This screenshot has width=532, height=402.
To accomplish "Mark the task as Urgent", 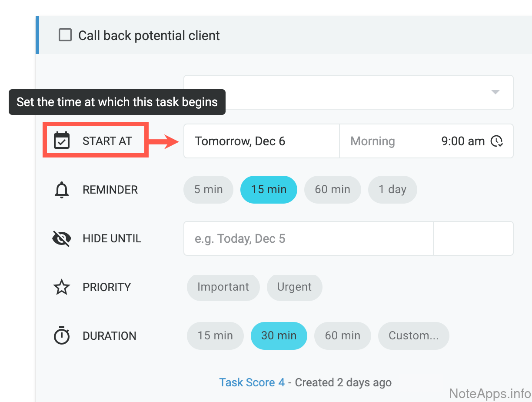I will click(294, 287).
